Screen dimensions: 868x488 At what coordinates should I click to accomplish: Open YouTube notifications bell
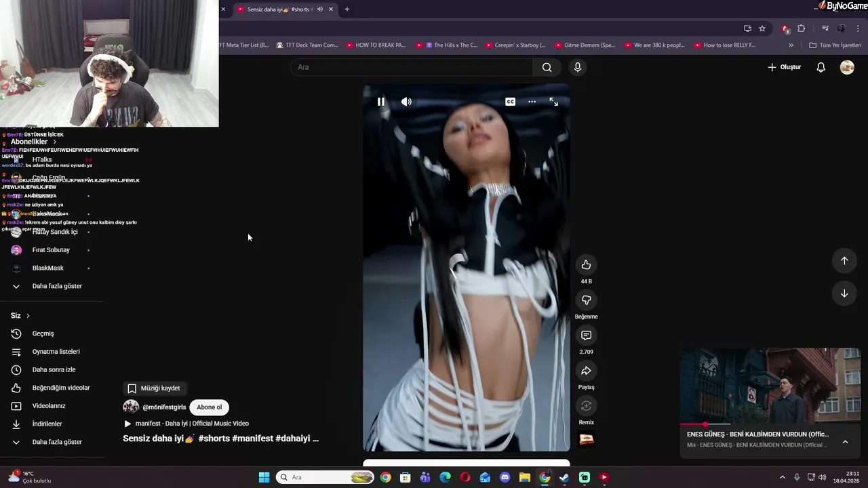pos(821,67)
